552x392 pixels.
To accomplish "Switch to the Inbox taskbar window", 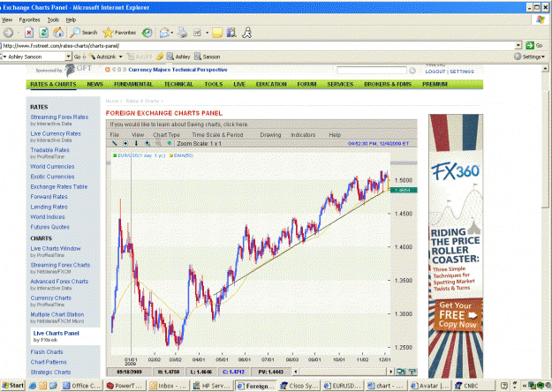I will coord(169,386).
